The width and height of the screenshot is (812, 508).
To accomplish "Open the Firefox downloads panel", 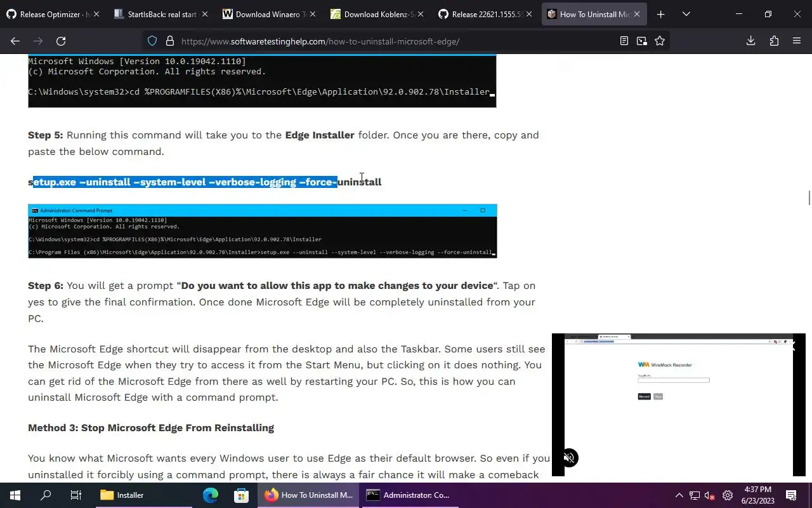I will 751,41.
